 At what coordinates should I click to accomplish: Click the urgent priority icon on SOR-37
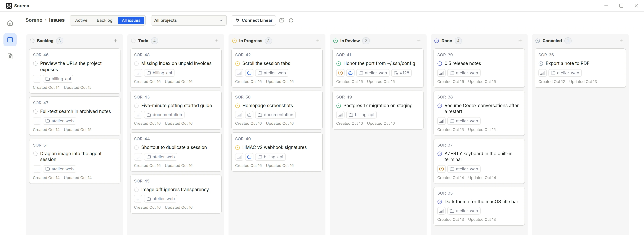441,169
